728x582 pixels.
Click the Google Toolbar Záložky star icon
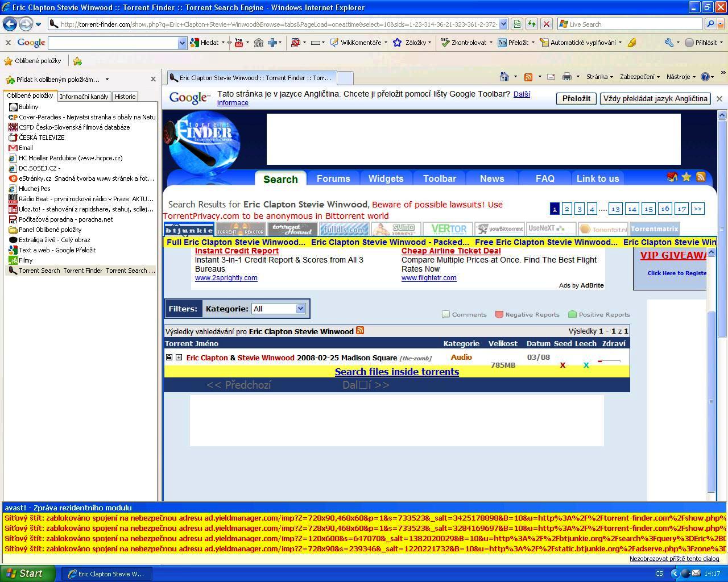[398, 43]
